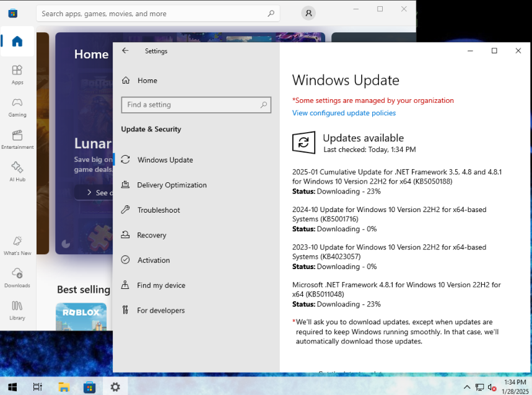The width and height of the screenshot is (532, 395).
Task: Click the network icon in system tray
Action: 479,387
